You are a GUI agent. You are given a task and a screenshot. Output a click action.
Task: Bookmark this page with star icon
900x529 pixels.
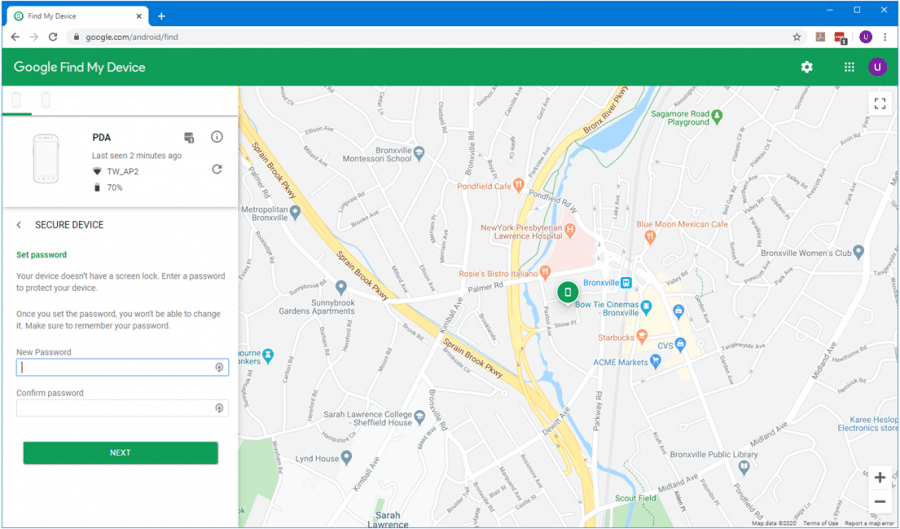797,37
